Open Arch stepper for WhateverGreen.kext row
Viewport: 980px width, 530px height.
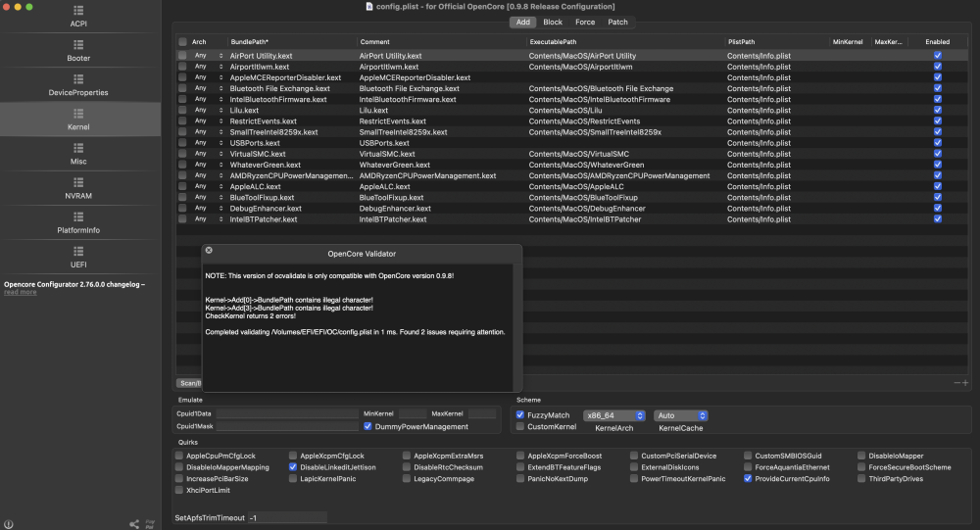tap(220, 165)
